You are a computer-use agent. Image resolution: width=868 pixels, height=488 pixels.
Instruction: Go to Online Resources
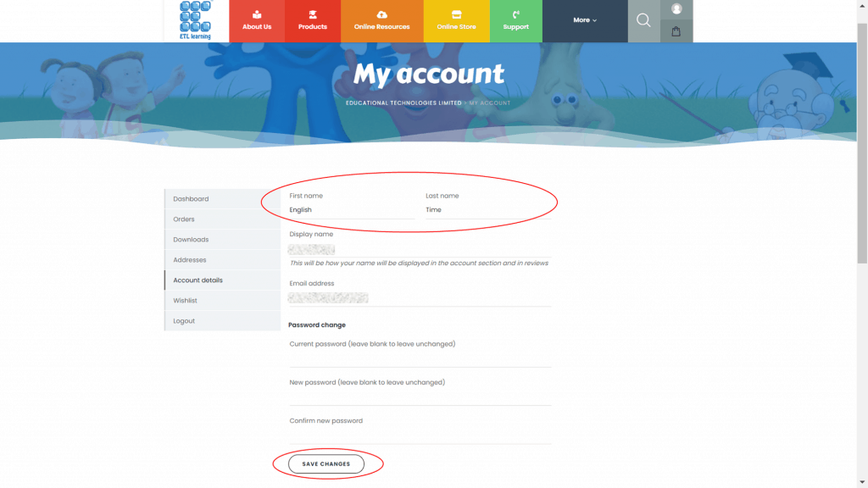(381, 20)
